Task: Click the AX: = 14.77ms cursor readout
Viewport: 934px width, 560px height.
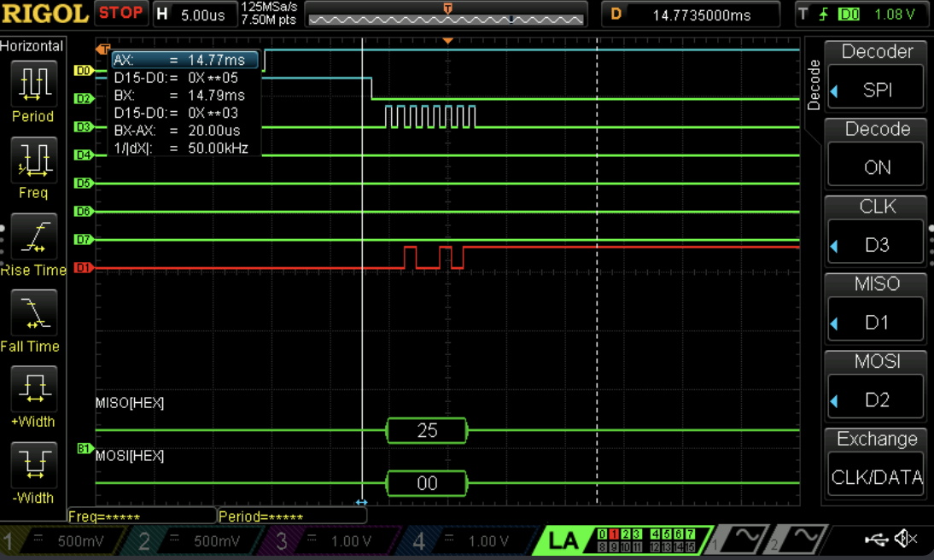Action: point(185,60)
